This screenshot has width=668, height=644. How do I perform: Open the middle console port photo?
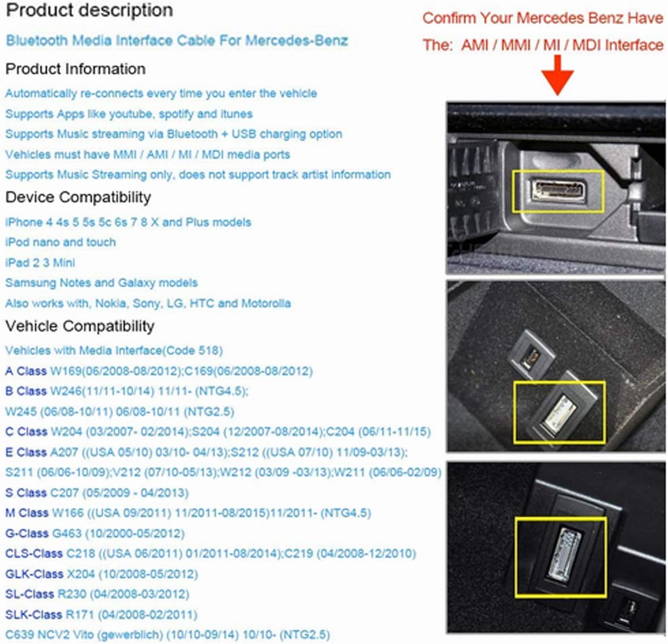556,366
